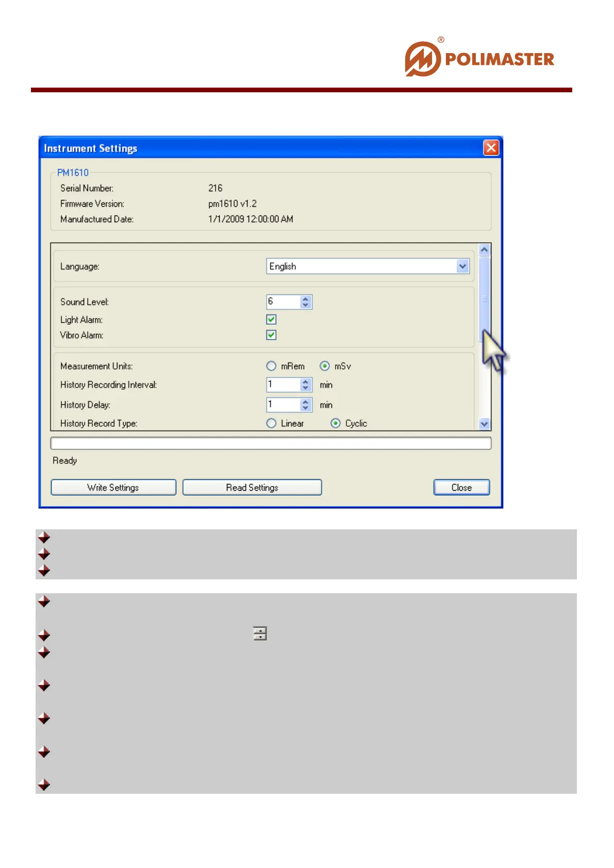Click the History Record Type label
The width and height of the screenshot is (614, 868).
point(98,423)
